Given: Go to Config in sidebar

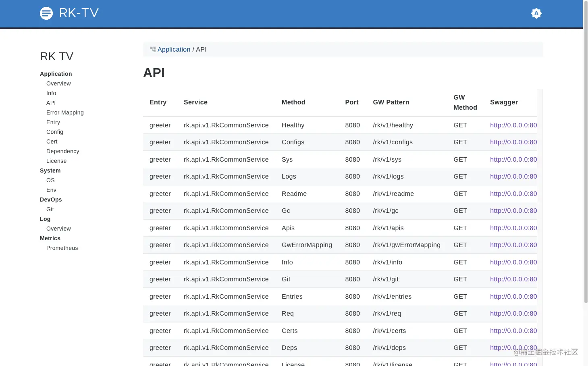Looking at the screenshot, I should click(x=55, y=132).
